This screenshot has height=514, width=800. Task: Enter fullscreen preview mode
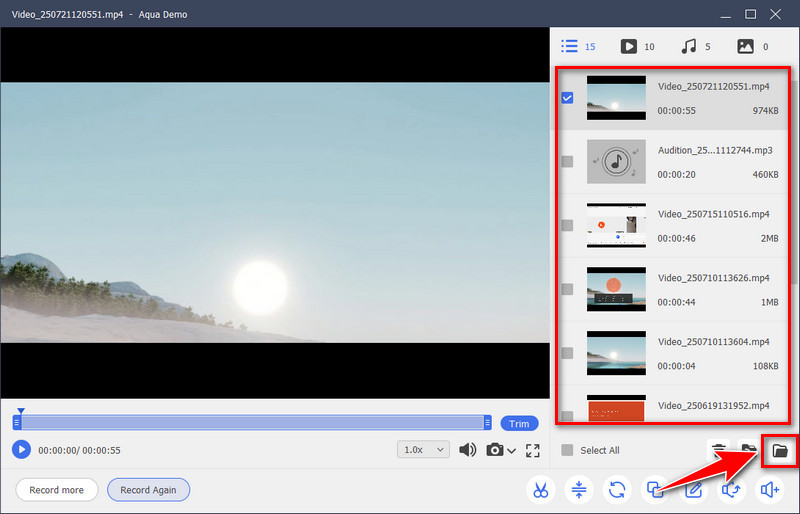point(533,450)
